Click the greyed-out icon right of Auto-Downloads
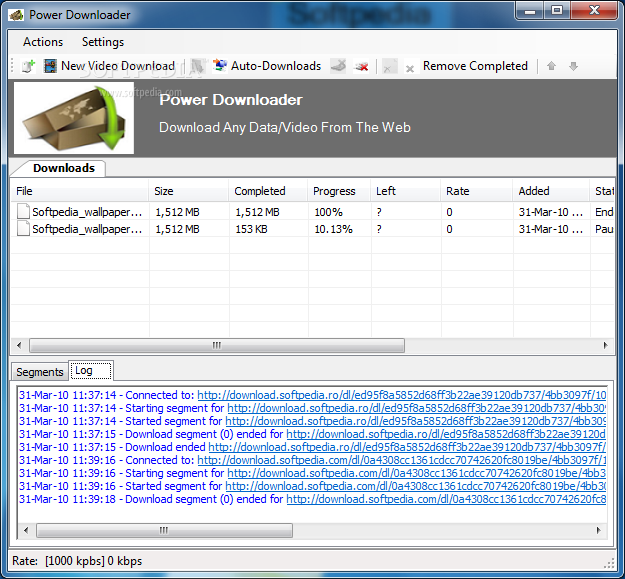This screenshot has width=625, height=579. [x=338, y=66]
